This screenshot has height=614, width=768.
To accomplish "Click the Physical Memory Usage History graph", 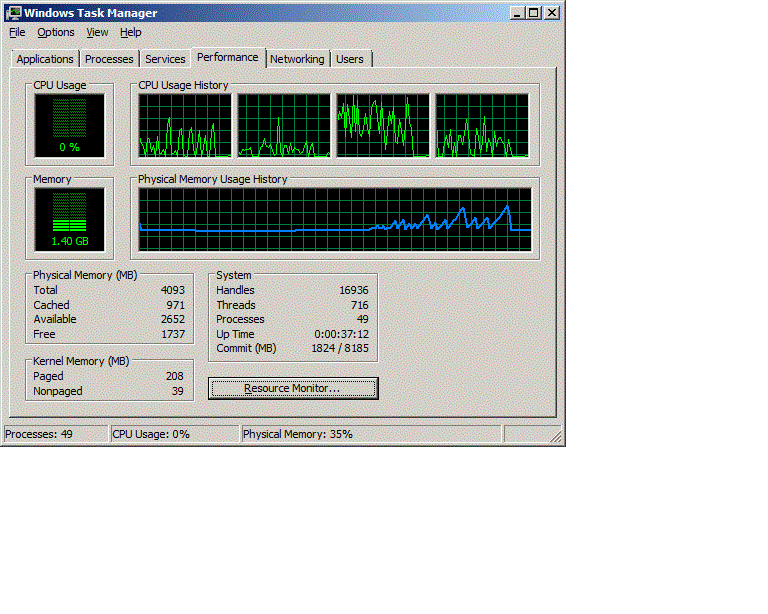I will (x=335, y=219).
